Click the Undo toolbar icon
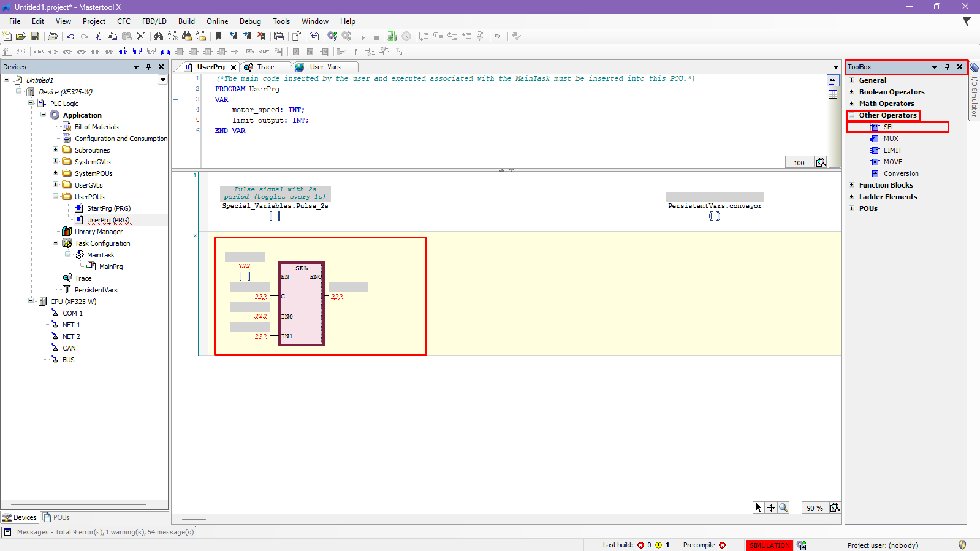Screen dimensions: 980x551 (x=70, y=36)
